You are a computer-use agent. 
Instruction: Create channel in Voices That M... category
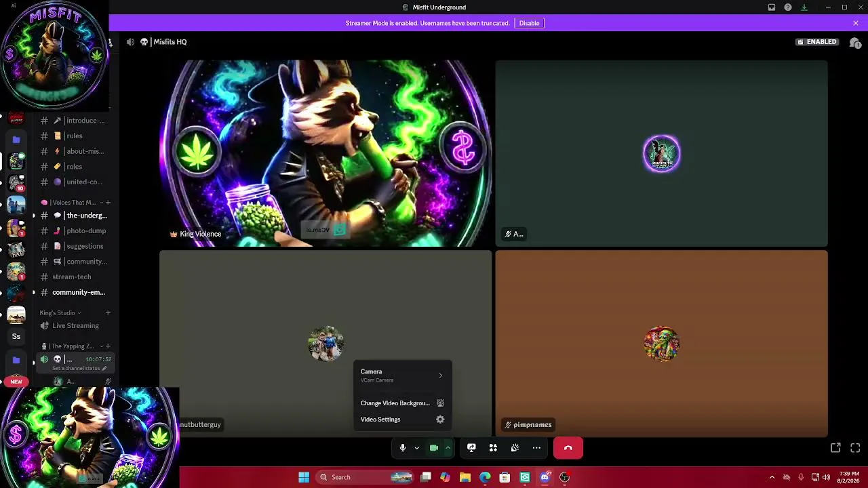(x=108, y=203)
